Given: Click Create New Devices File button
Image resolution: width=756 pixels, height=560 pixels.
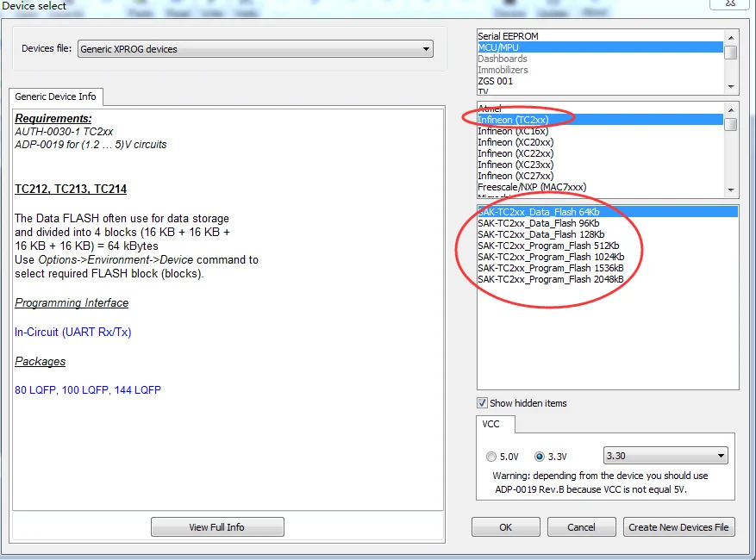Looking at the screenshot, I should pos(679,527).
